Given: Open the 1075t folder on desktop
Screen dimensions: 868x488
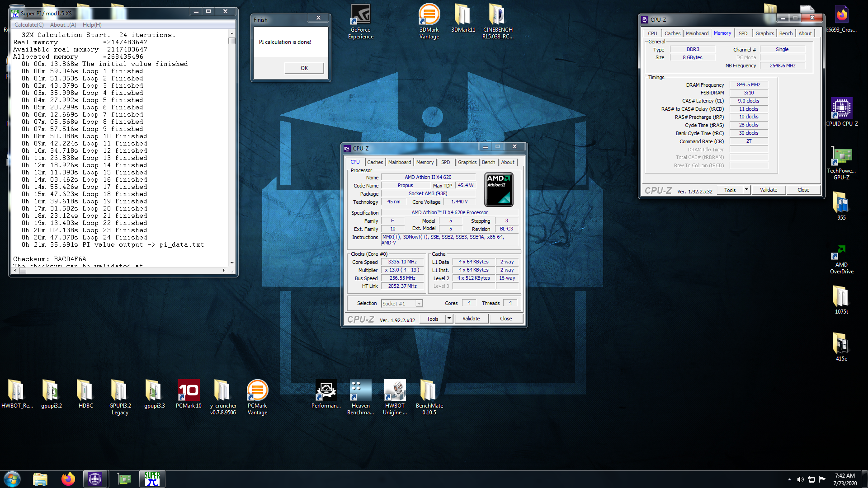Looking at the screenshot, I should coord(841,300).
